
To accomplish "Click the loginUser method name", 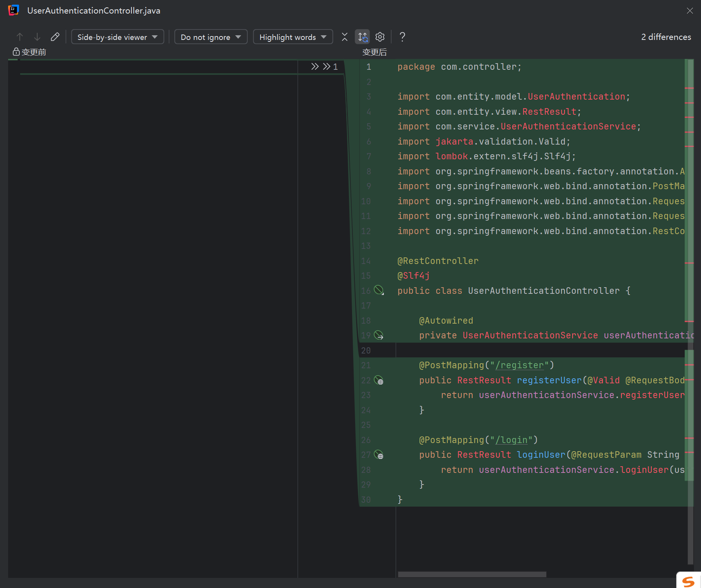I will [x=541, y=455].
